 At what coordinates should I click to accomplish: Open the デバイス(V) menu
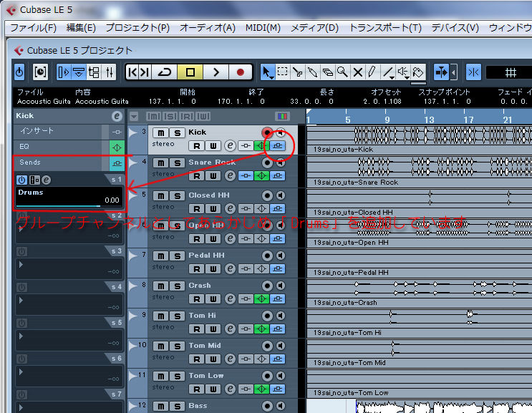click(x=455, y=28)
